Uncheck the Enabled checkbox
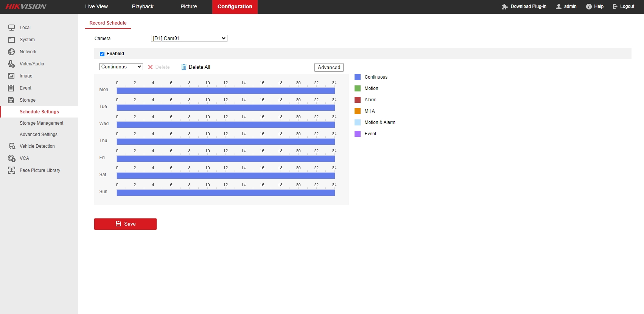The height and width of the screenshot is (314, 644). (x=102, y=54)
